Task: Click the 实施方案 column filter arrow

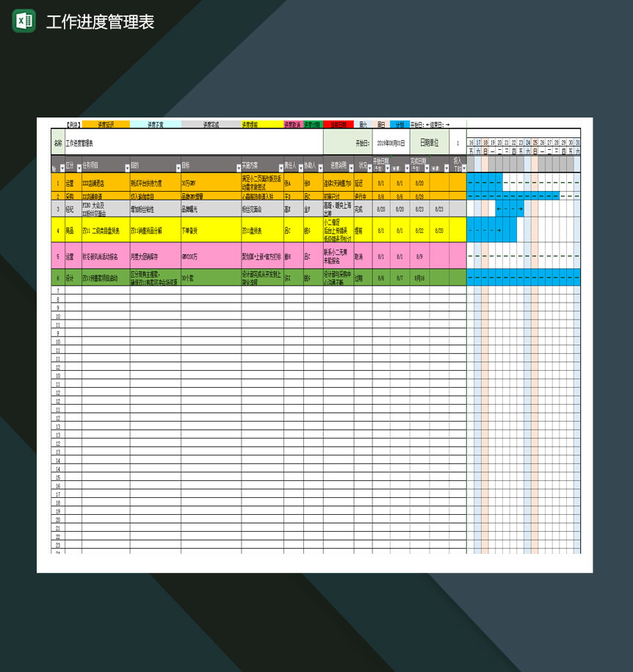Action: (281, 167)
